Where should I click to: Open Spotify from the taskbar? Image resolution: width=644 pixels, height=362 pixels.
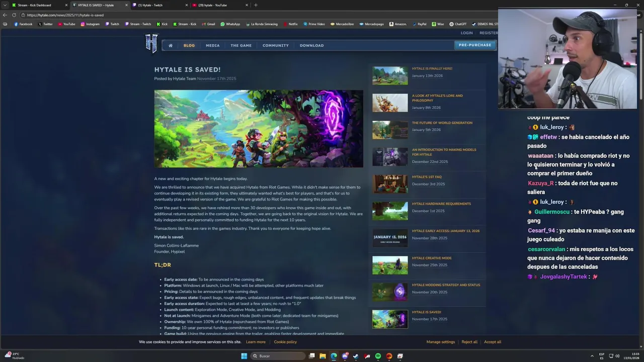(378, 356)
